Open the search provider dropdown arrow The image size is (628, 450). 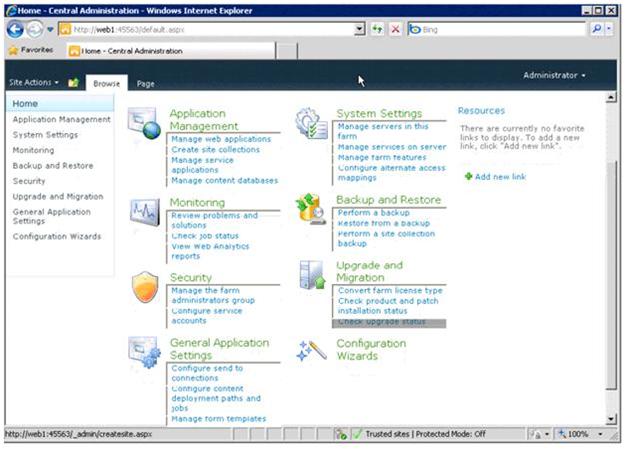coord(609,29)
